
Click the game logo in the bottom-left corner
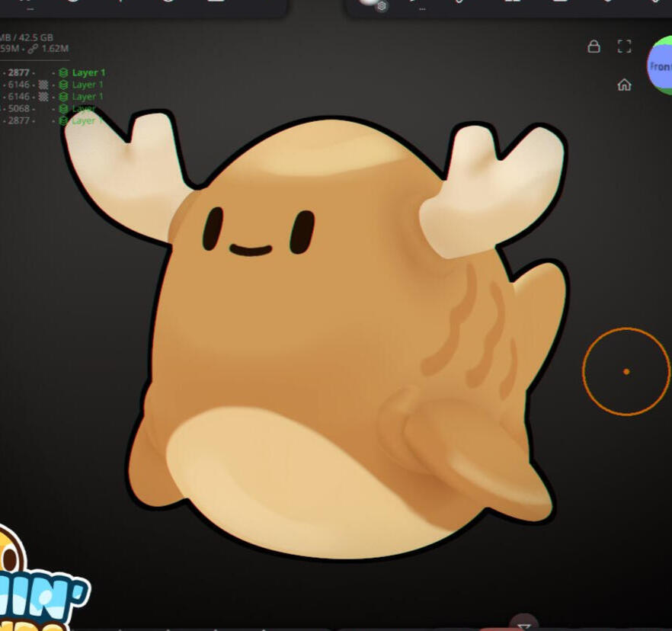38,587
